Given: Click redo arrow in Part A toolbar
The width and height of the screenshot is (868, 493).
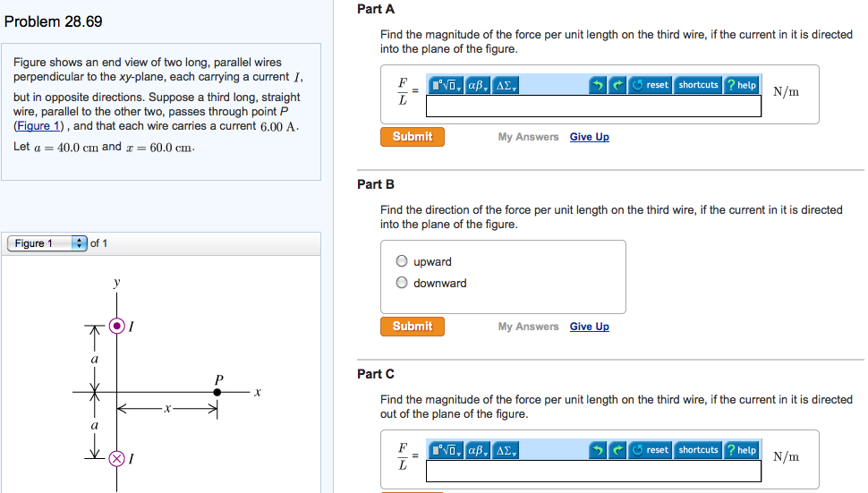Looking at the screenshot, I should coord(617,85).
